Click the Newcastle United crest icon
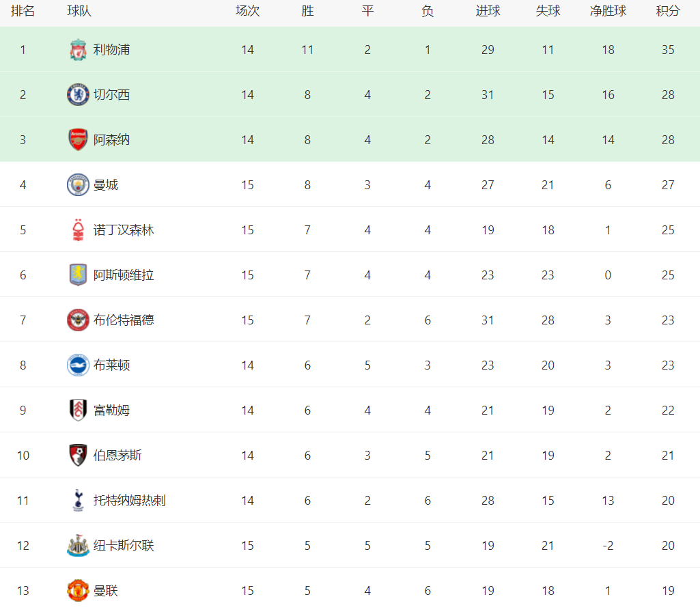700x612 pixels. click(x=78, y=546)
